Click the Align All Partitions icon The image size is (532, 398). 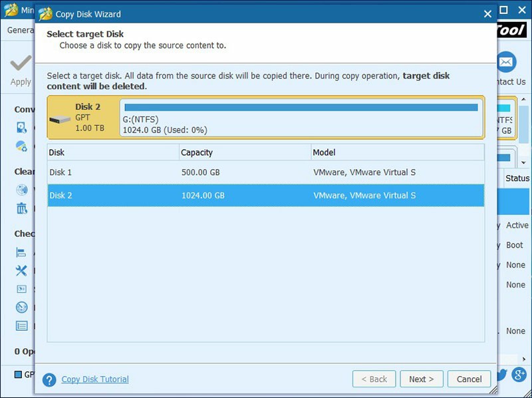click(21, 252)
